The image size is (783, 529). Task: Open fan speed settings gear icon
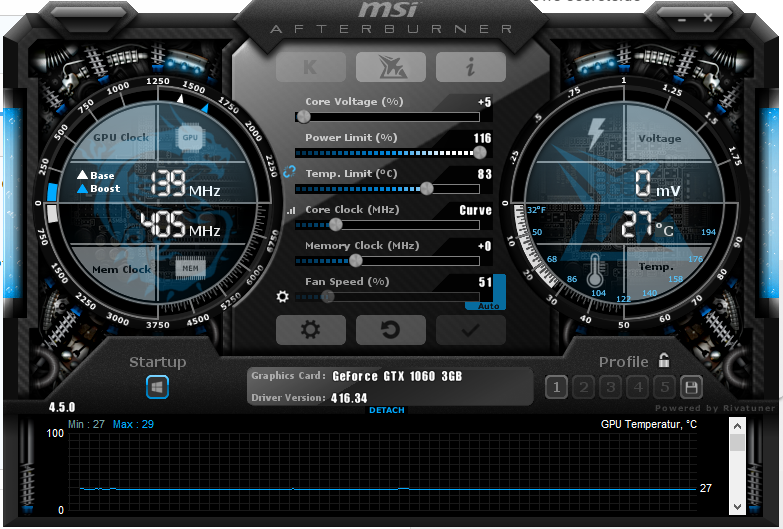click(283, 297)
